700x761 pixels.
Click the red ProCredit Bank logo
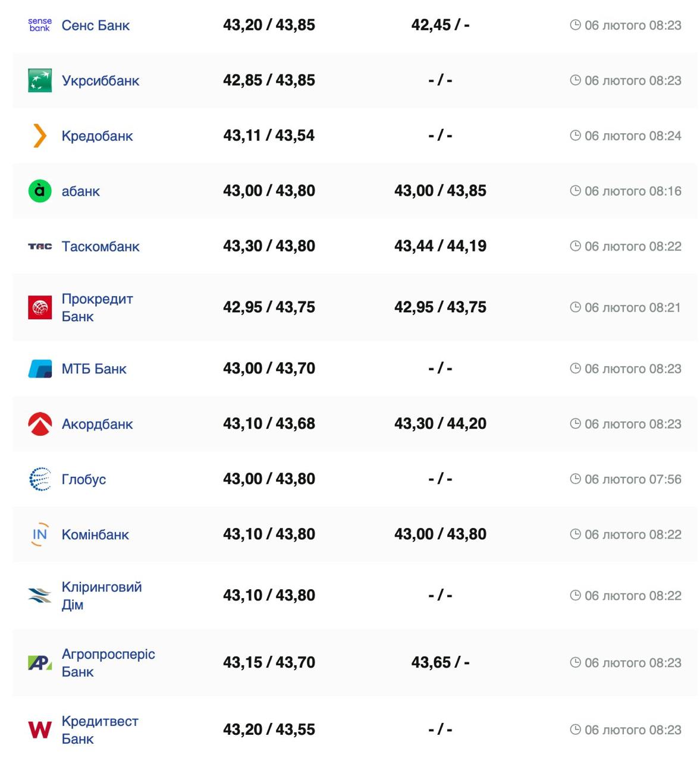pyautogui.click(x=40, y=307)
